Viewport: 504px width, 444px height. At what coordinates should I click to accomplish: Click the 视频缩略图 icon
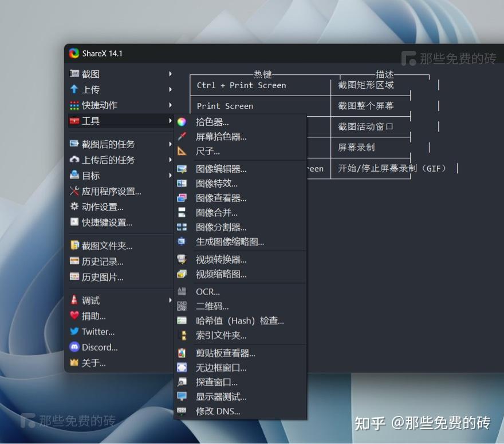coord(182,274)
